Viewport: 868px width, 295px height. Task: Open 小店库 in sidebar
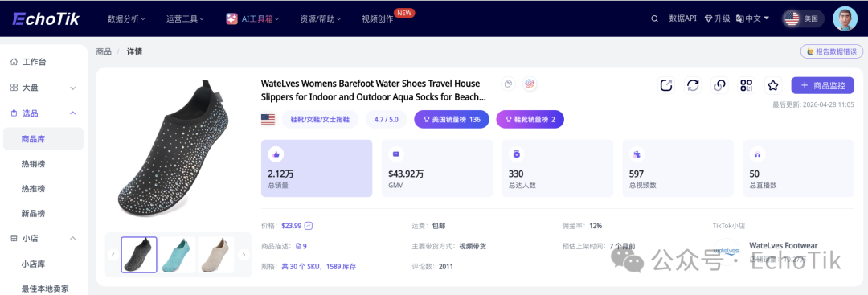pyautogui.click(x=33, y=264)
